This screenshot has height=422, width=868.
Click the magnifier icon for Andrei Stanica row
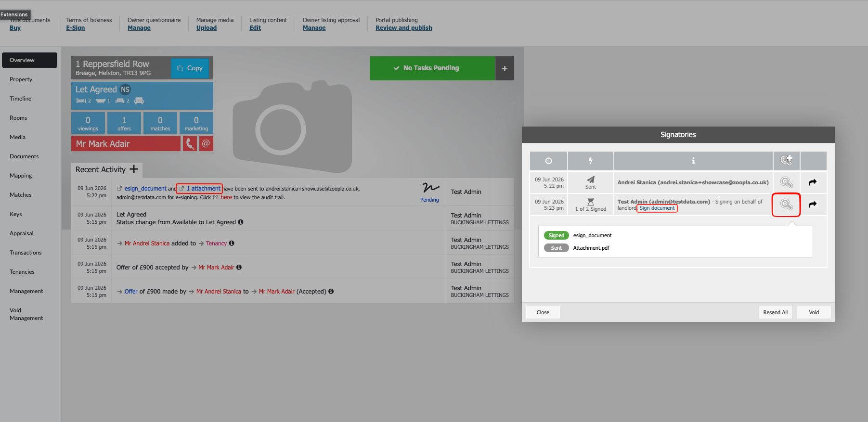[786, 182]
